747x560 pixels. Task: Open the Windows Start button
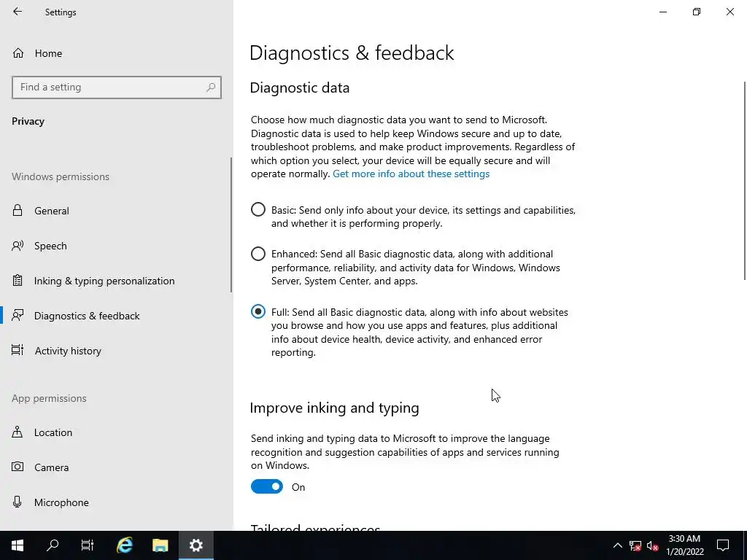click(x=18, y=545)
